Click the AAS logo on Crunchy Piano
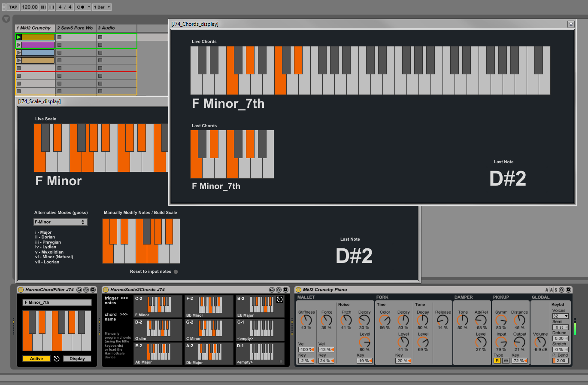The height and width of the screenshot is (385, 588). [551, 290]
